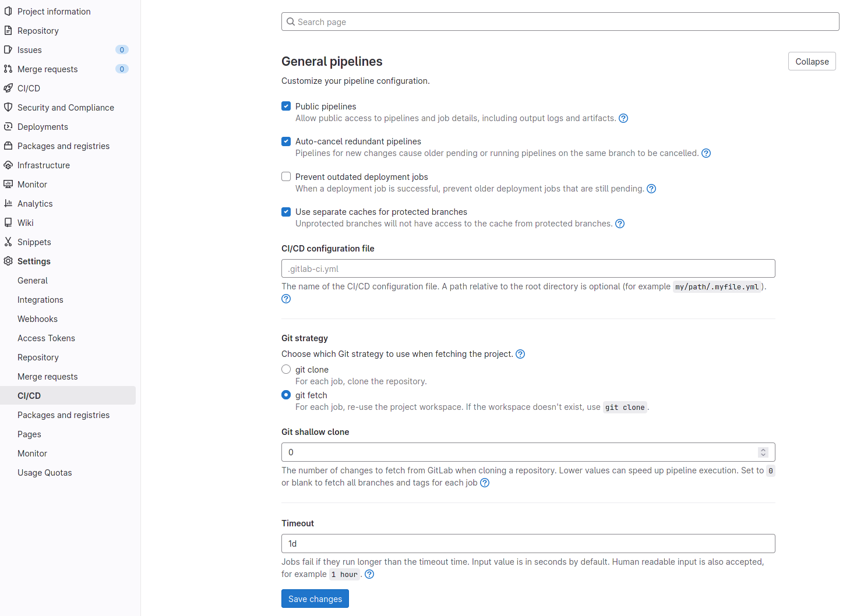The image size is (857, 616).
Task: Click the Merge requests count badge
Action: coord(122,69)
